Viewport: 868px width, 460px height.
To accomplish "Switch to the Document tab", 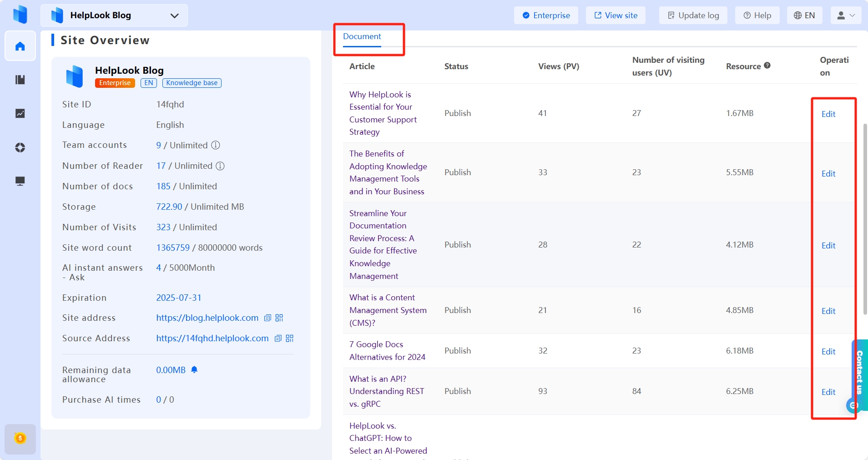I will click(x=362, y=36).
